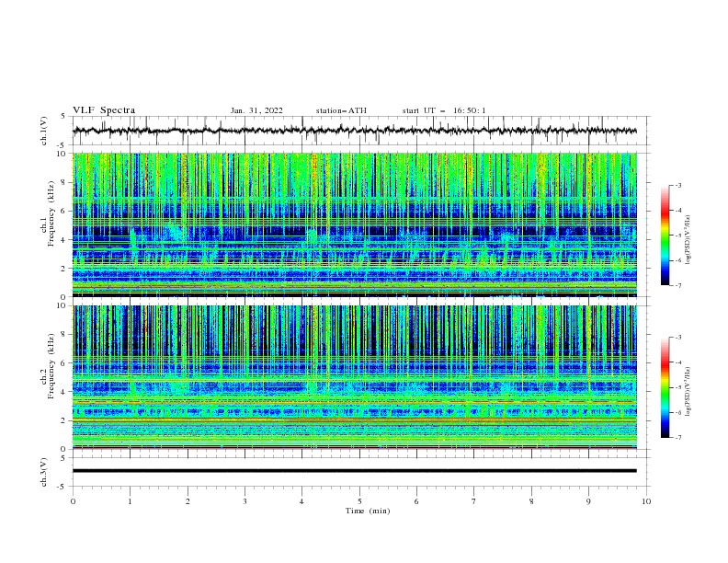The width and height of the screenshot is (728, 563).
Task: Click the thick ch.3 voltage trace line
Action: click(x=355, y=471)
